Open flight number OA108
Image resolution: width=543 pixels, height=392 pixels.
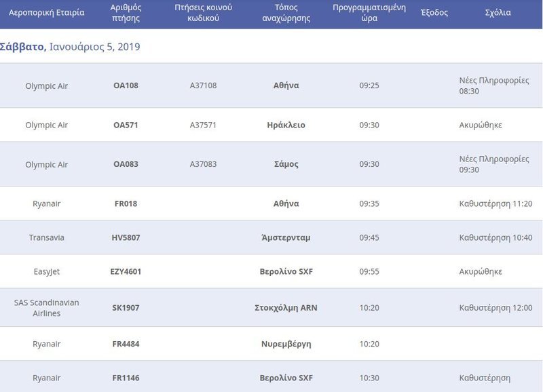pyautogui.click(x=125, y=86)
